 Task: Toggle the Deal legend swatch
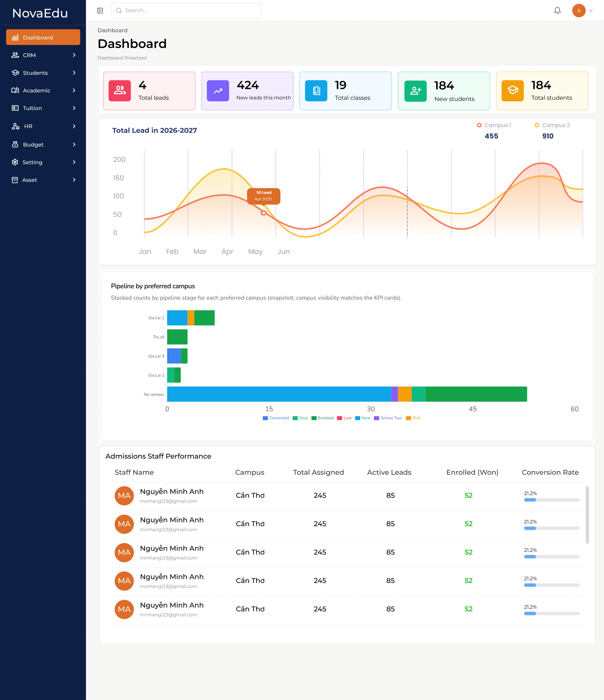point(295,418)
